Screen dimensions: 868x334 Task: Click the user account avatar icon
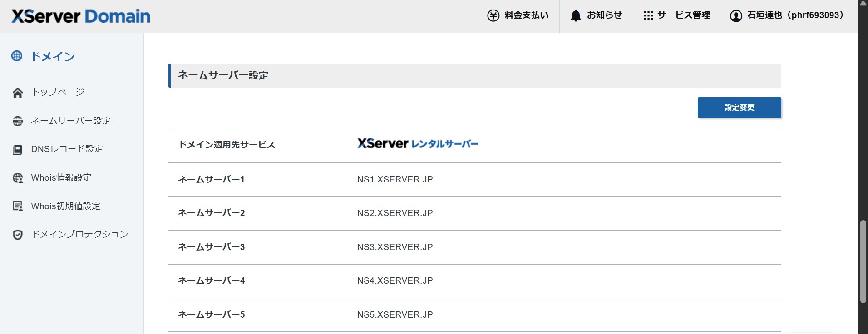click(736, 16)
